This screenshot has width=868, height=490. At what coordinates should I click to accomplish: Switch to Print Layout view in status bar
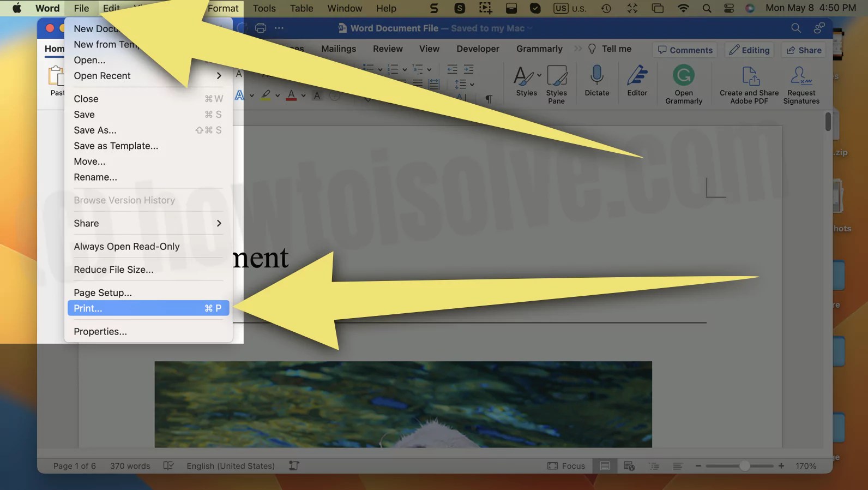tap(605, 465)
